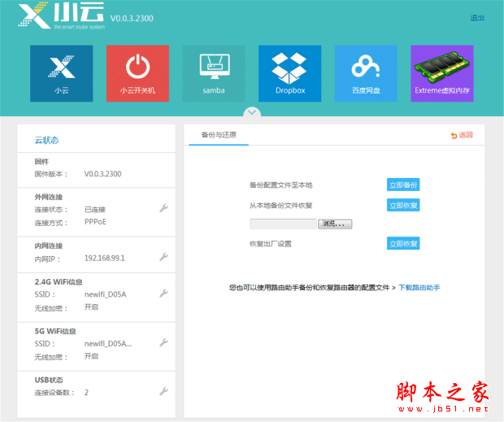Select the 备份与还原 tab

219,135
